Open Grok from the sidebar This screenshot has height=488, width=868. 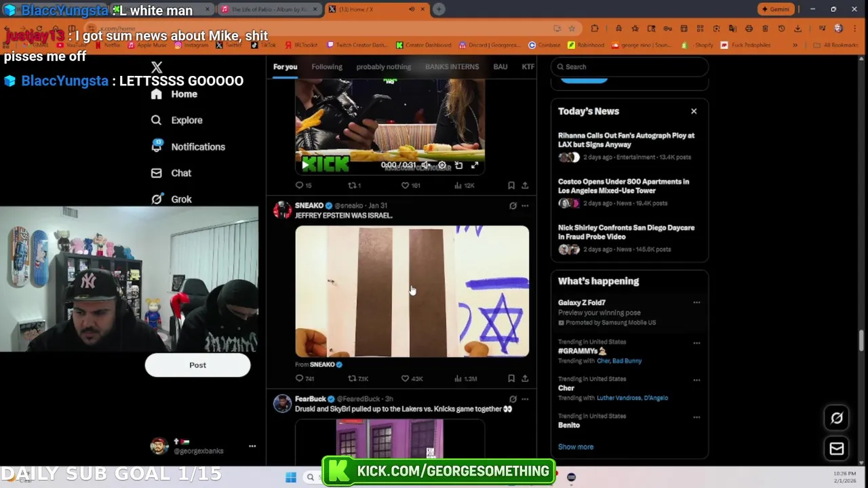click(x=171, y=199)
